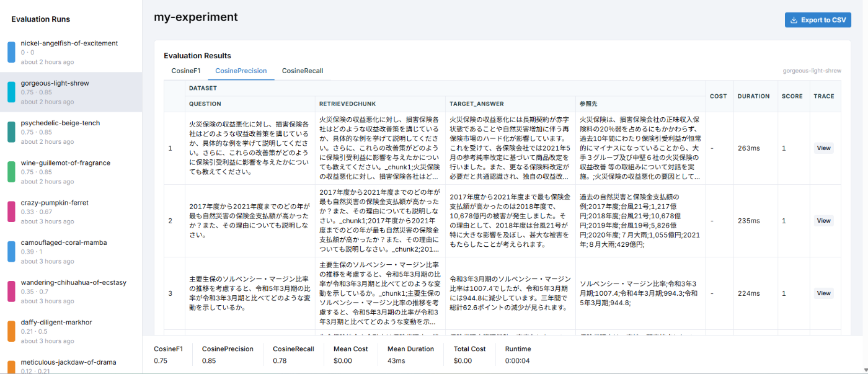View the trace for row 2
Screen dimensions: 868x374
tap(823, 221)
